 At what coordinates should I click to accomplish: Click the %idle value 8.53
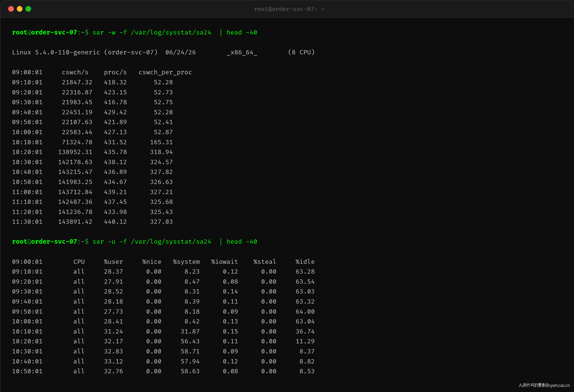tap(307, 371)
